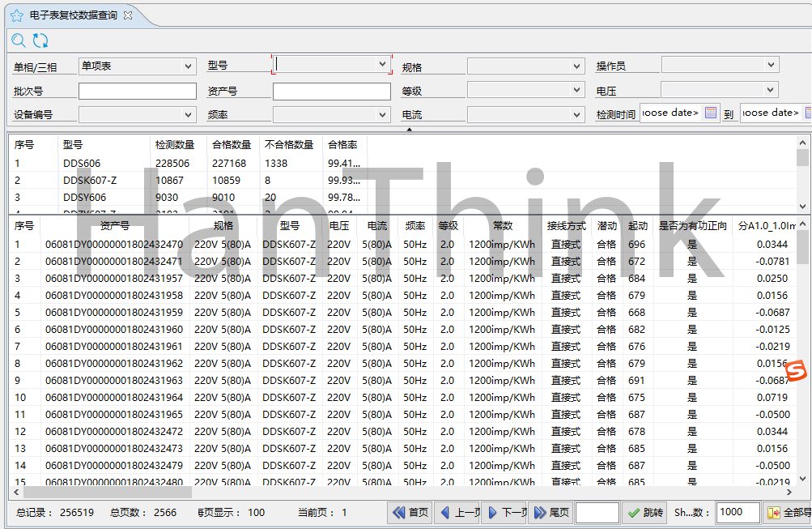Click the 资产号 text field
The image size is (812, 529).
[331, 91]
